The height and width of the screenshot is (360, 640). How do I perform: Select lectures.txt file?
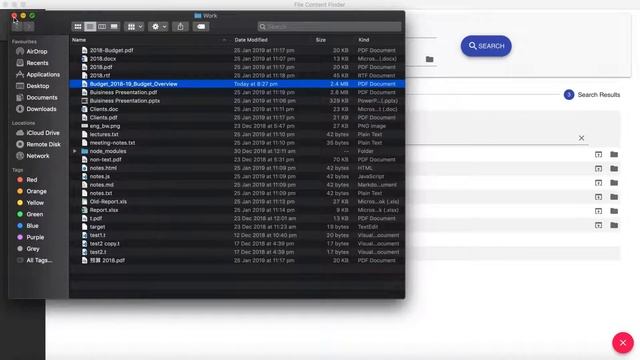pos(237,134)
